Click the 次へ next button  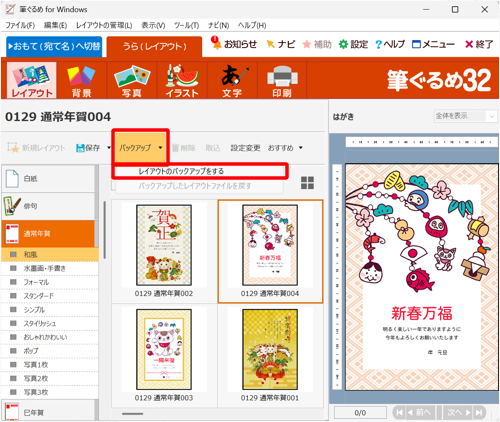click(458, 413)
